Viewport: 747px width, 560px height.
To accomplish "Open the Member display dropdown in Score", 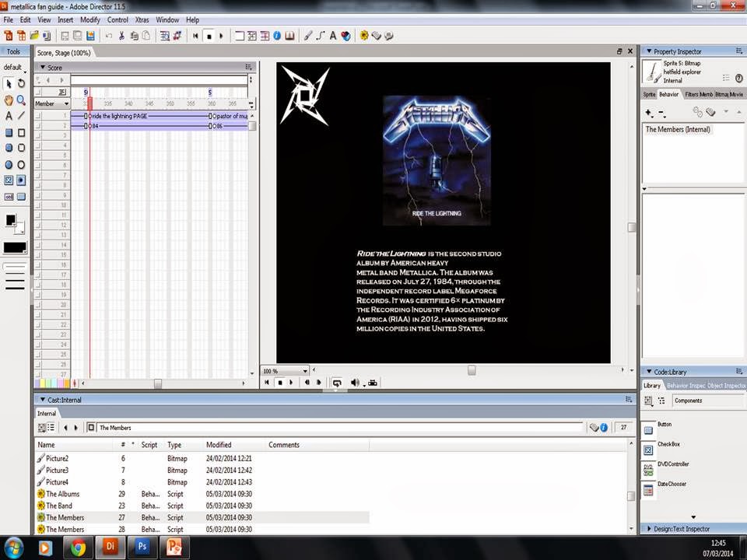I will (52, 103).
